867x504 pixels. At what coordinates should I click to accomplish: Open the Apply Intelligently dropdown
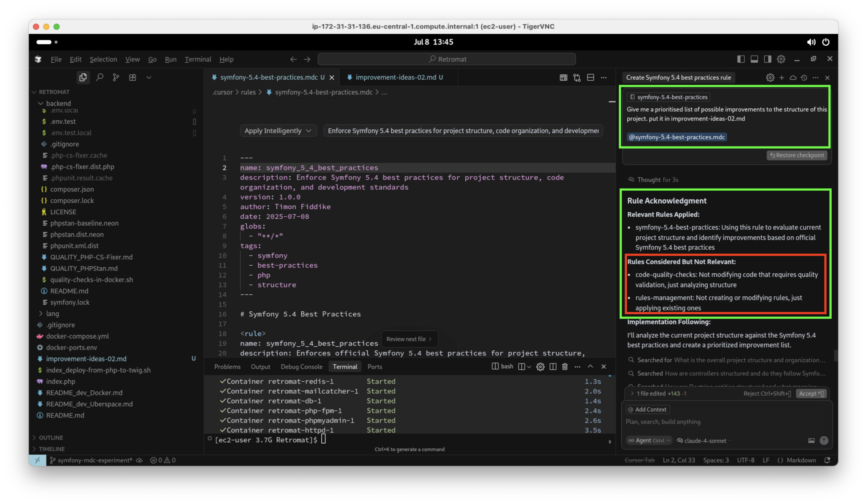click(x=278, y=131)
